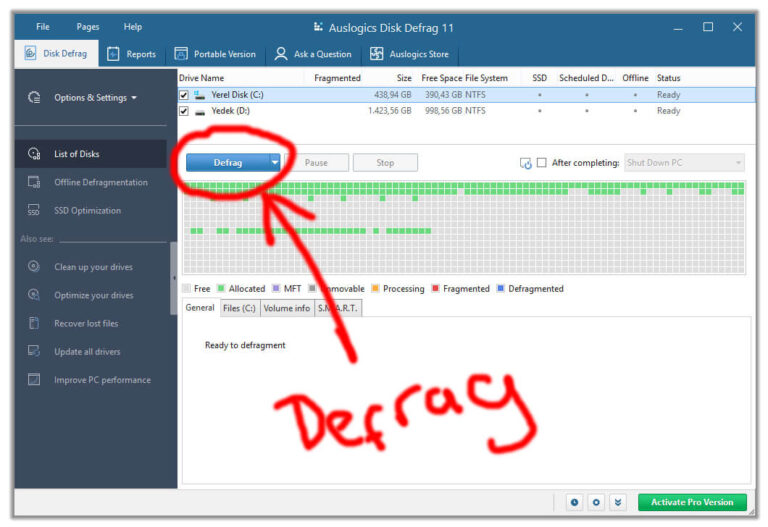Image resolution: width=768 pixels, height=527 pixels.
Task: Switch to the General tab
Action: click(200, 308)
